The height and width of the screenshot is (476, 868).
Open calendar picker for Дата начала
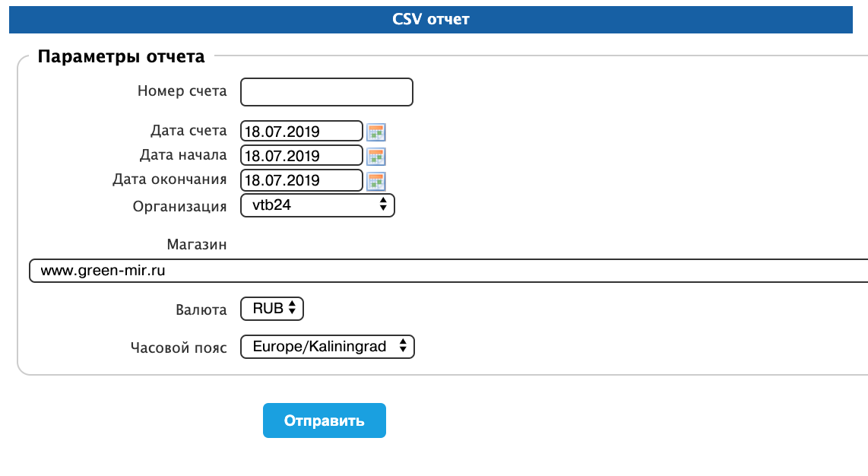pyautogui.click(x=376, y=157)
